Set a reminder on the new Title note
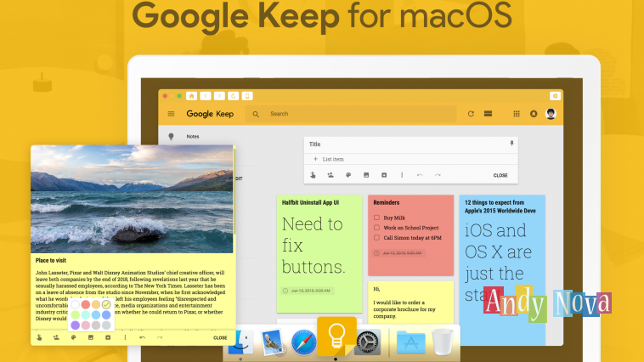644x362 pixels. pyautogui.click(x=313, y=175)
